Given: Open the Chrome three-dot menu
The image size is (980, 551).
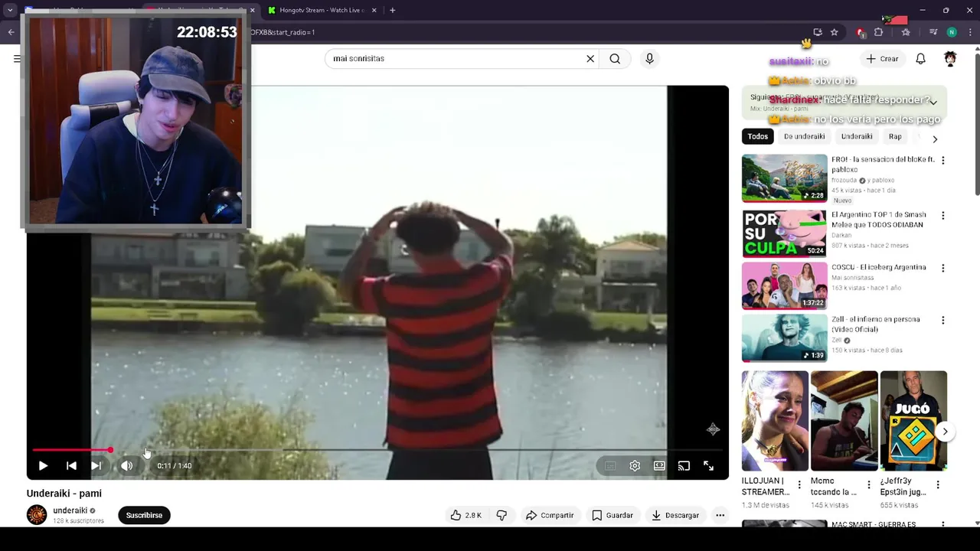Looking at the screenshot, I should click(970, 32).
